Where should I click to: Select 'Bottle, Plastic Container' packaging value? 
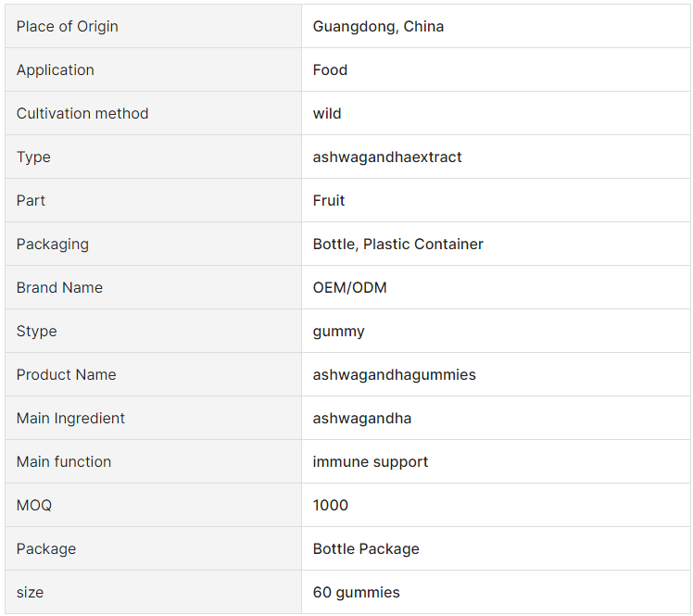pos(397,244)
